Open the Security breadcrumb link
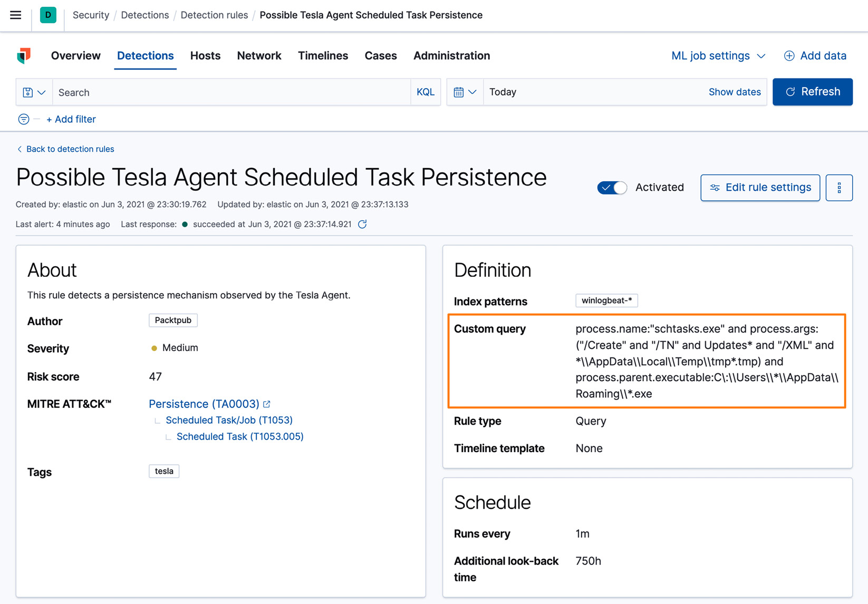 click(x=91, y=15)
